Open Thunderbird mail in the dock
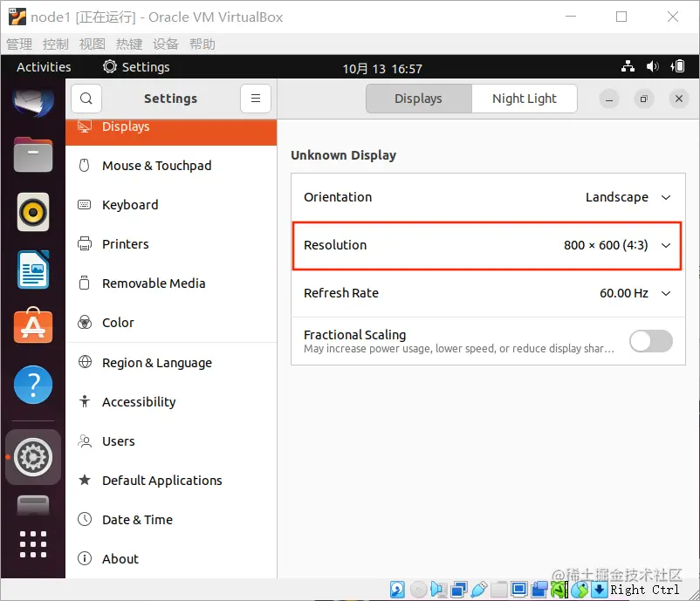This screenshot has height=601, width=700. pyautogui.click(x=33, y=101)
